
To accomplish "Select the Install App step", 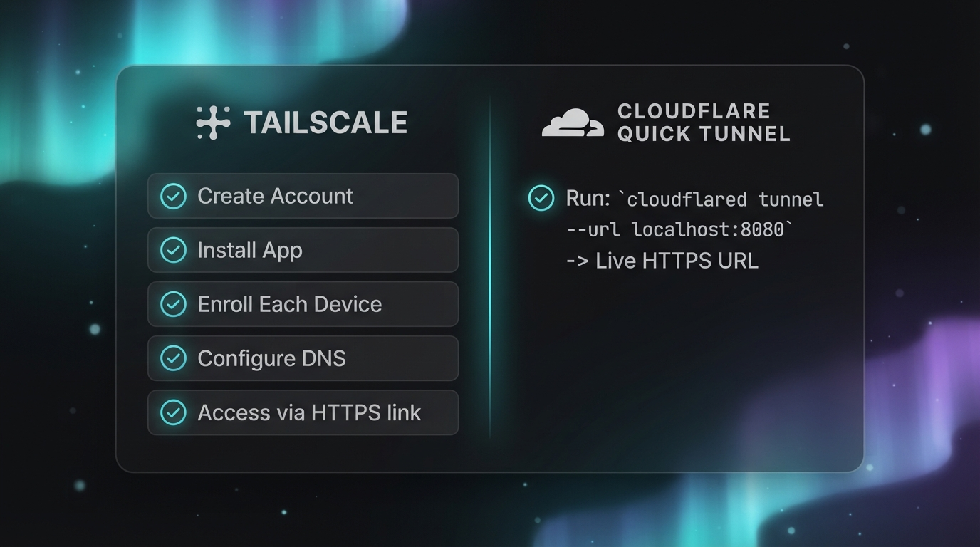I will (303, 250).
